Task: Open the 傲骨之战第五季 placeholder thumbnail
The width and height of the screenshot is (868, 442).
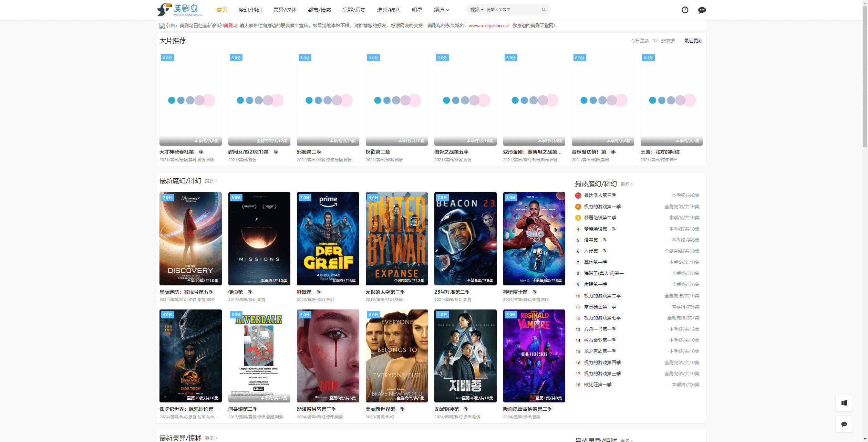Action: point(465,99)
